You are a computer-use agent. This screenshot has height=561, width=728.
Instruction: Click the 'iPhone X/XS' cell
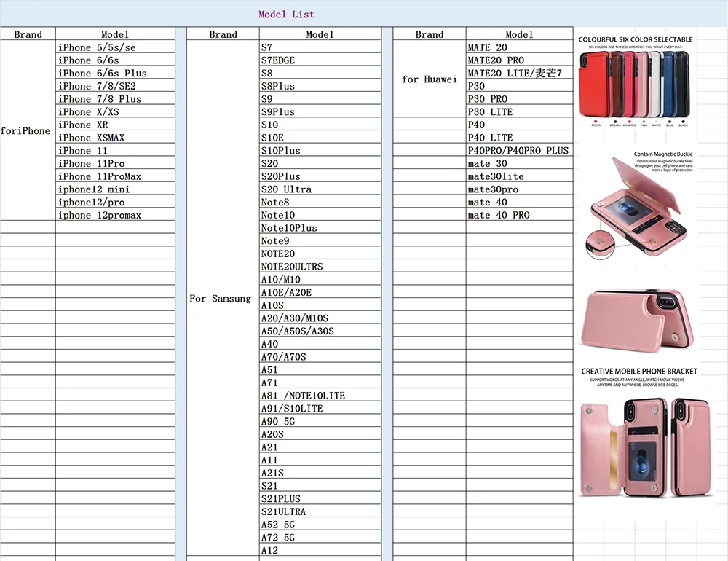[115, 112]
